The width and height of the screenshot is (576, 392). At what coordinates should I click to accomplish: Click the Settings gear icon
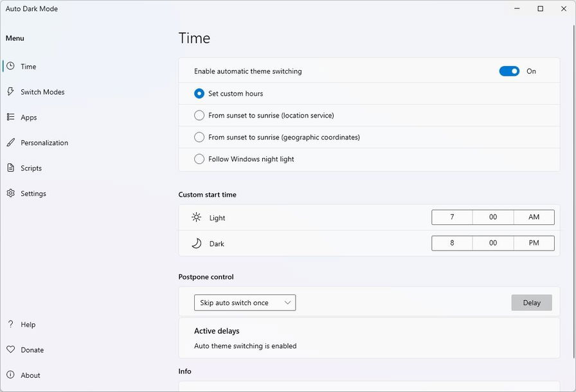(10, 193)
